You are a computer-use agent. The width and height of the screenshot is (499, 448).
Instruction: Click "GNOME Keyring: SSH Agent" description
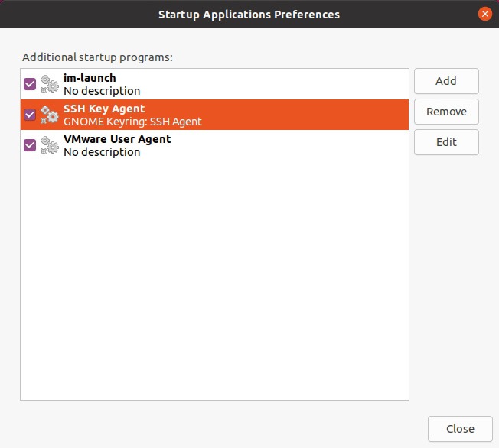click(x=132, y=122)
